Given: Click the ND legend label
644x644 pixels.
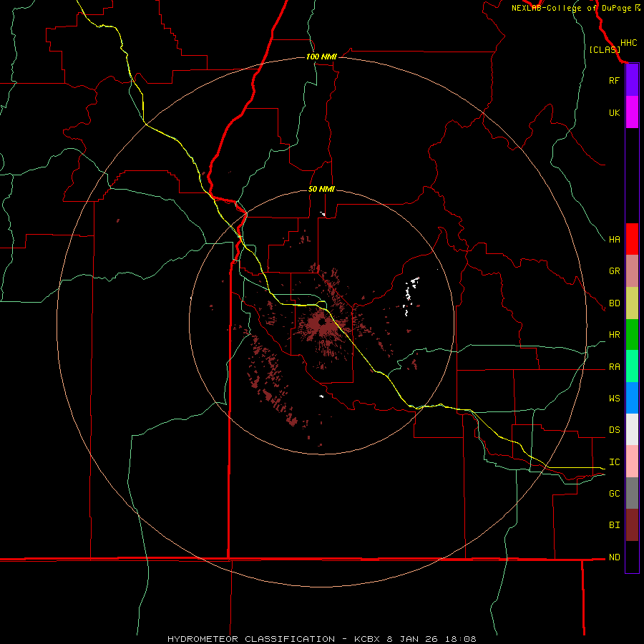Looking at the screenshot, I should coord(614,557).
